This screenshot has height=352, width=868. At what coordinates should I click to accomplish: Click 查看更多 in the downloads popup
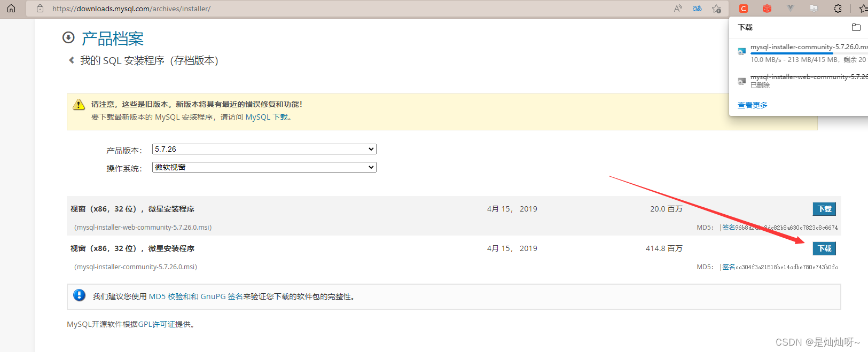click(x=753, y=105)
